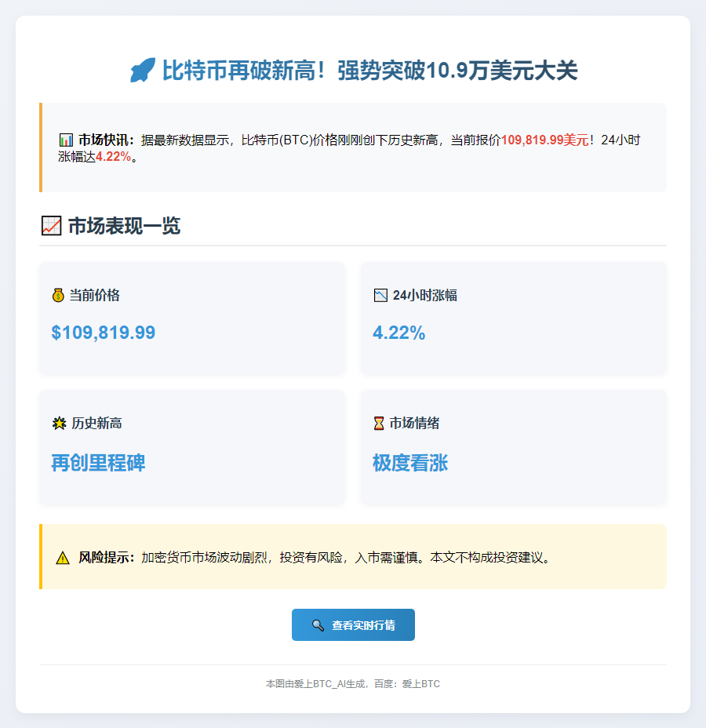Viewport: 706px width, 728px height.
Task: Click the 历史新高 card label
Action: 96,423
